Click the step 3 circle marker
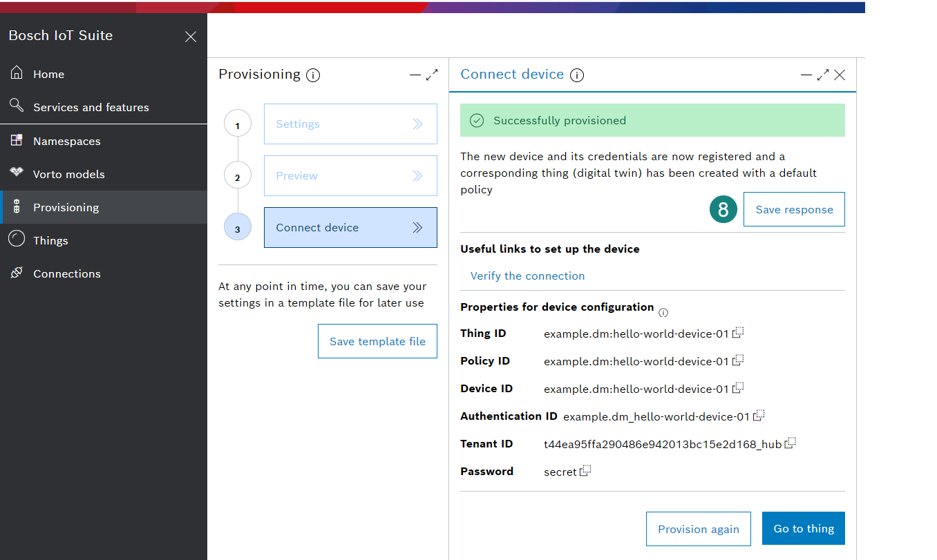Viewport: 937px width, 560px height. click(x=238, y=228)
